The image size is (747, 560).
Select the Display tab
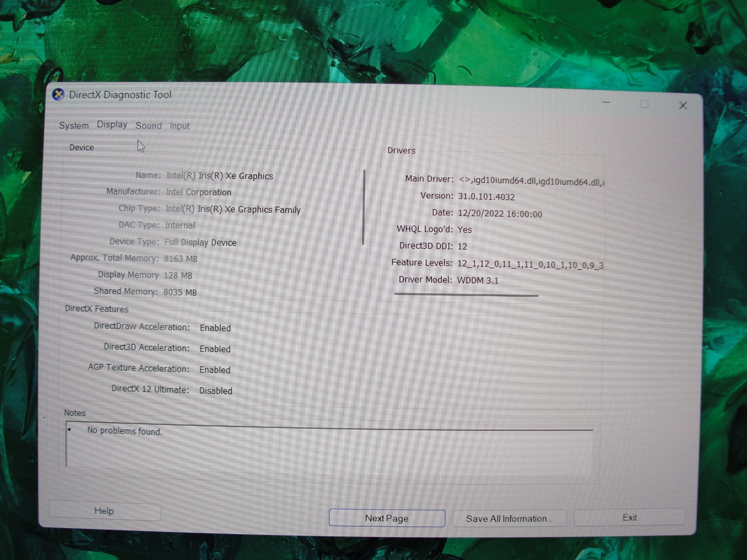pos(112,125)
